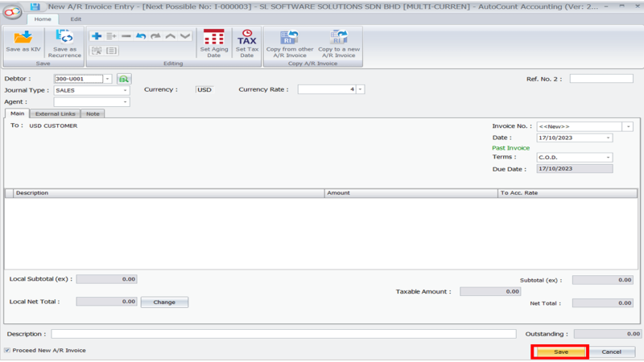This screenshot has height=362, width=644.
Task: Click the select-all rows icon
Action: point(97,51)
